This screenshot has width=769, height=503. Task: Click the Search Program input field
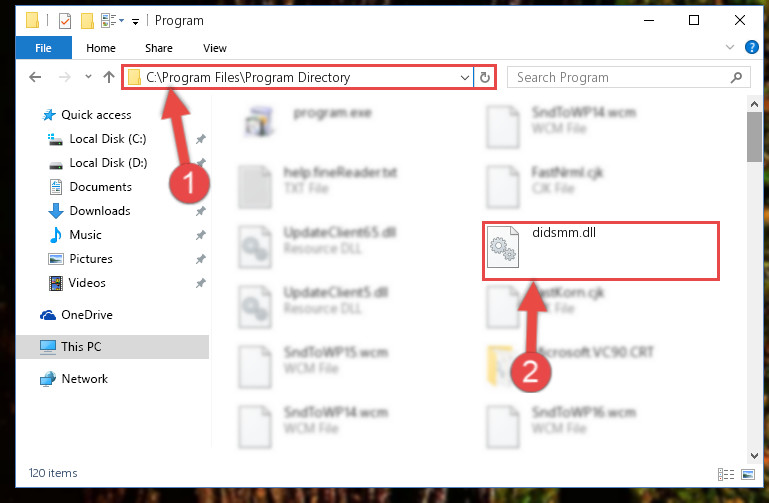(x=618, y=77)
